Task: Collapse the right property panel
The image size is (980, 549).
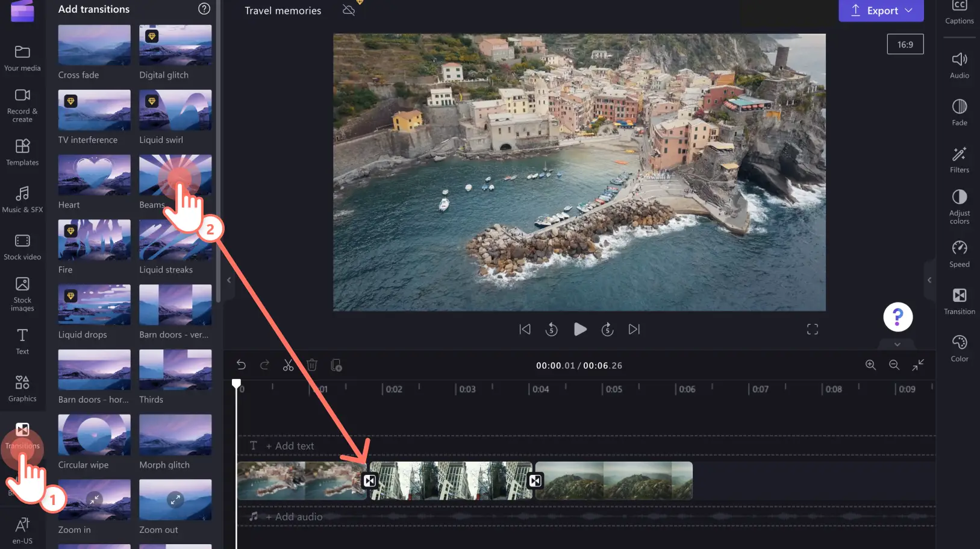Action: pos(929,280)
